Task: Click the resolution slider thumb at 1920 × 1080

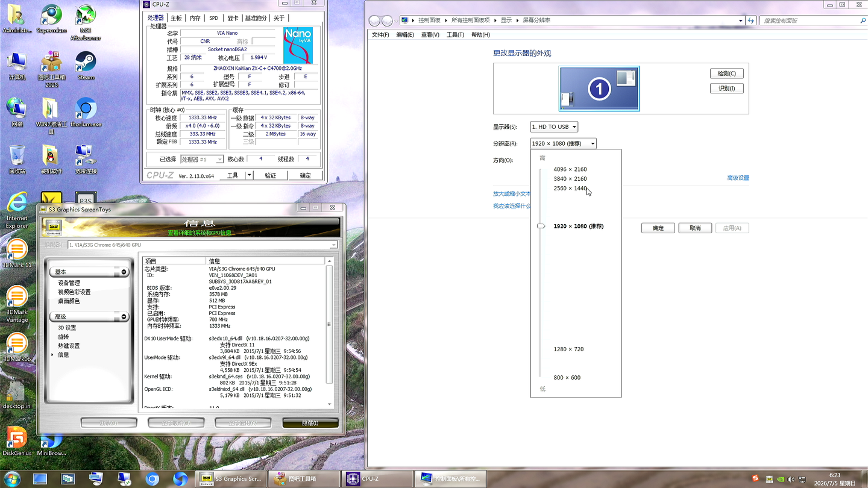Action: point(541,226)
